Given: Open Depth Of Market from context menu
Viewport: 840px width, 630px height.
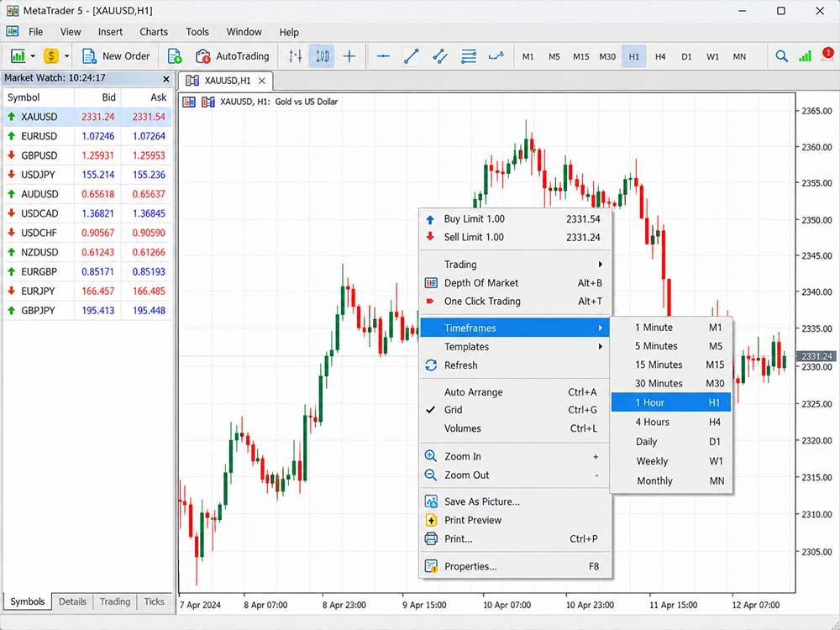Looking at the screenshot, I should (516, 283).
